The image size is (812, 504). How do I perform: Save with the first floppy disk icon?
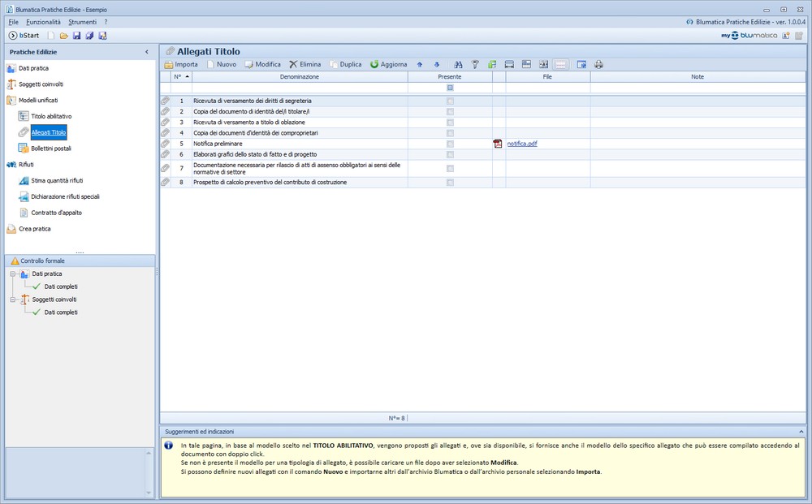pos(76,36)
